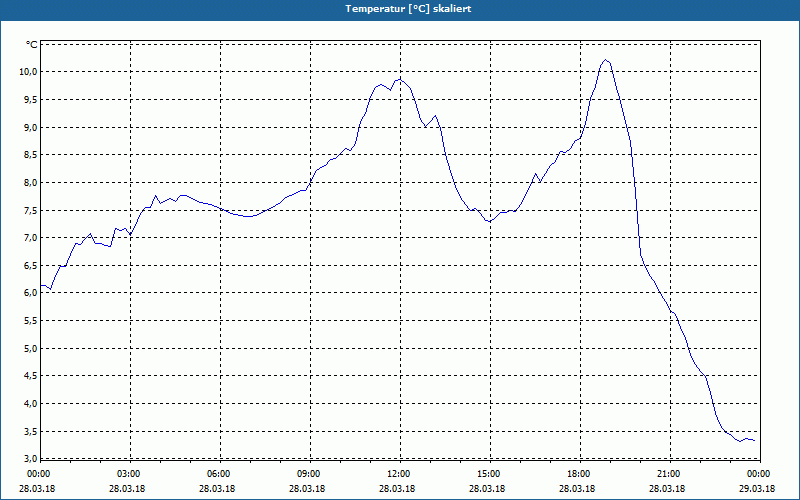Viewport: 800px width, 500px height.
Task: Click the 9,5 y-axis label
Action: pyautogui.click(x=31, y=99)
